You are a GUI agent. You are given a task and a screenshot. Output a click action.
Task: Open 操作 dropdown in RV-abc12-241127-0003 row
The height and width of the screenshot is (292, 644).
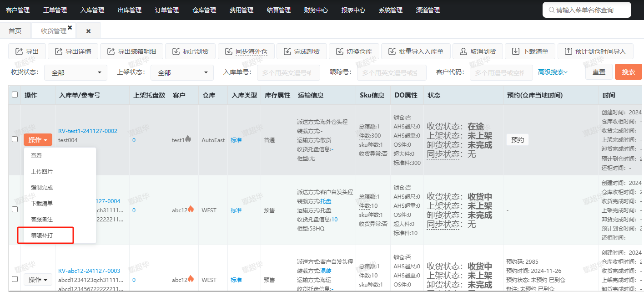click(x=38, y=279)
